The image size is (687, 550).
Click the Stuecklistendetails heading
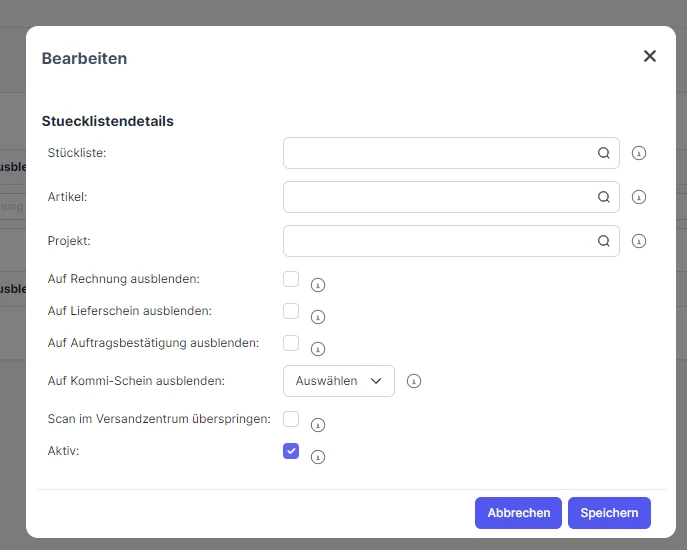pos(108,121)
